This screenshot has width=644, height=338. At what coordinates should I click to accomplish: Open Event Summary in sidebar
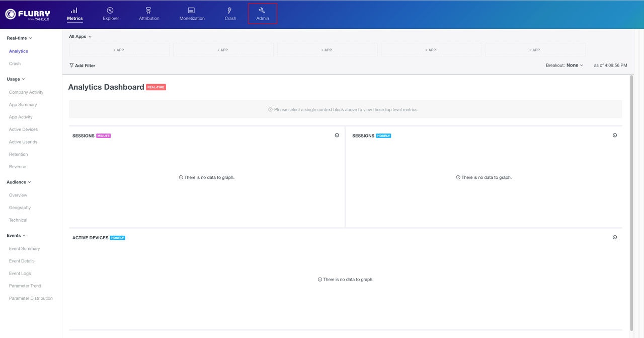coord(24,249)
